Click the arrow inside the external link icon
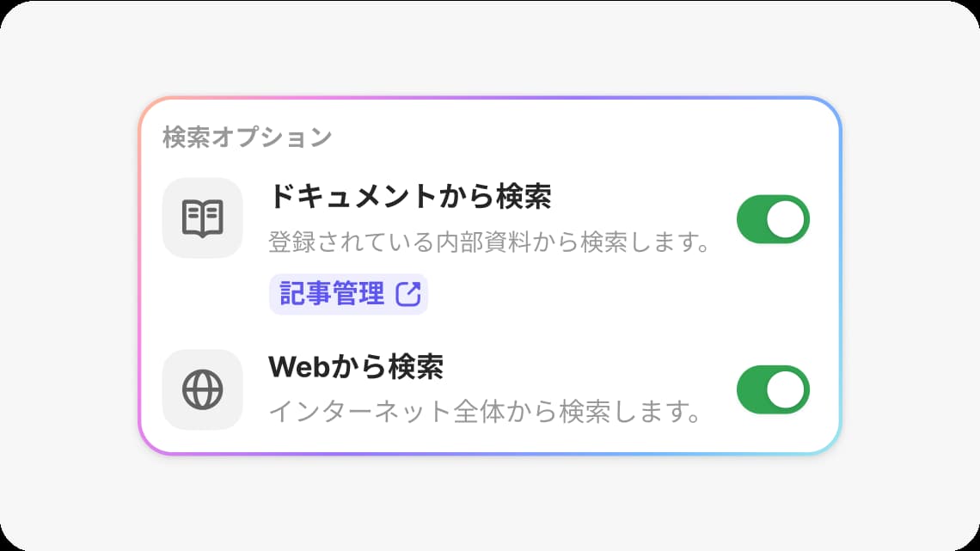Screen dimensions: 980x551 [411, 291]
